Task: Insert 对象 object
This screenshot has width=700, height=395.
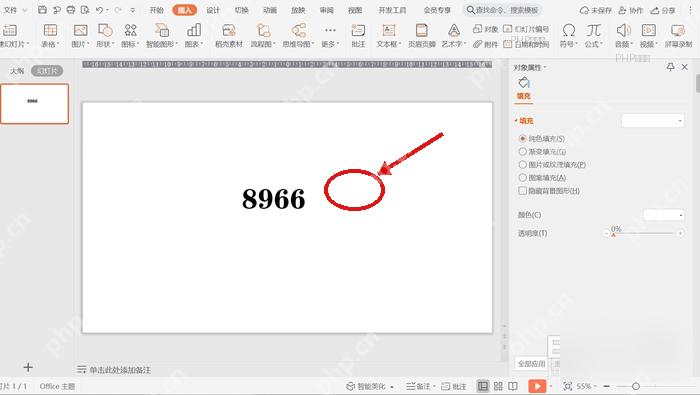Action: click(485, 29)
